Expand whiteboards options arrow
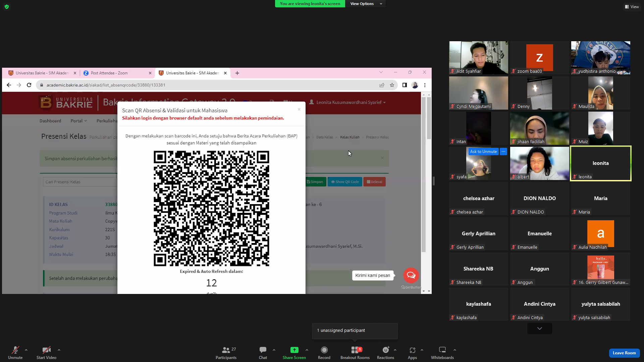 pyautogui.click(x=455, y=350)
